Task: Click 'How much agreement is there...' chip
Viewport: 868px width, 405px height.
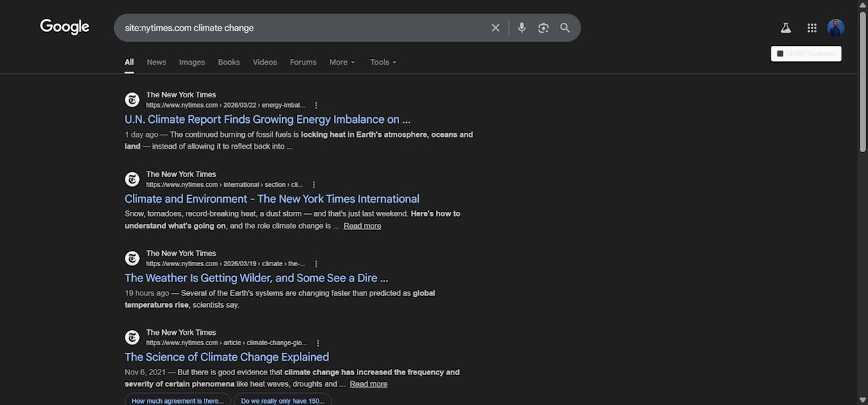Action: [177, 401]
